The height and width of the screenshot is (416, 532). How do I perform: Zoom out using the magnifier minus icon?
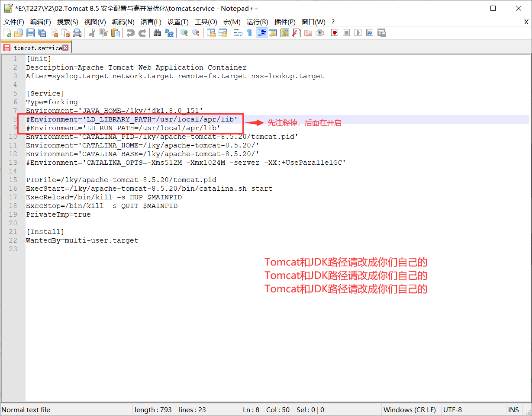click(196, 33)
